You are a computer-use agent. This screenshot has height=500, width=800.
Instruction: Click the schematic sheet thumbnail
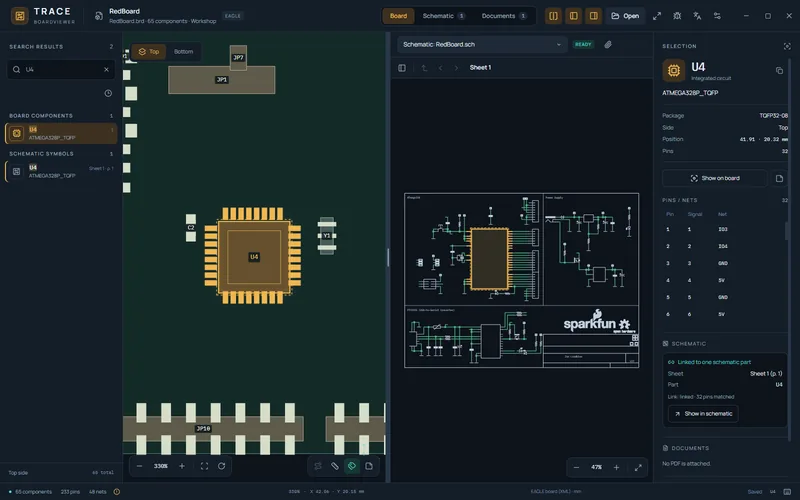(521, 280)
